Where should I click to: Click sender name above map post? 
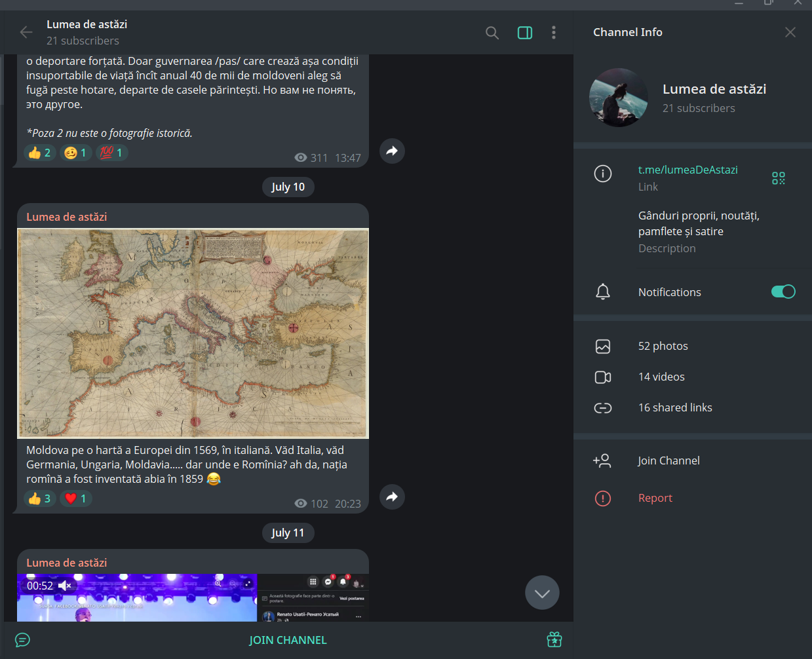(x=66, y=217)
